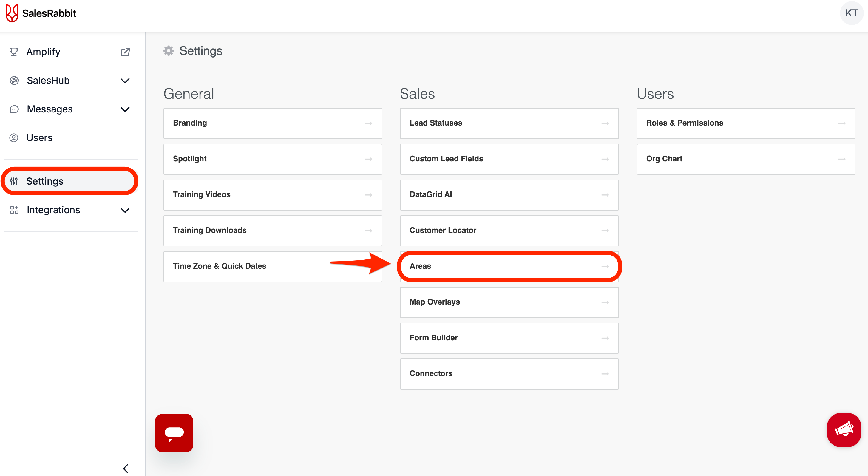Open Training Videos settings
The height and width of the screenshot is (476, 868).
tap(273, 195)
